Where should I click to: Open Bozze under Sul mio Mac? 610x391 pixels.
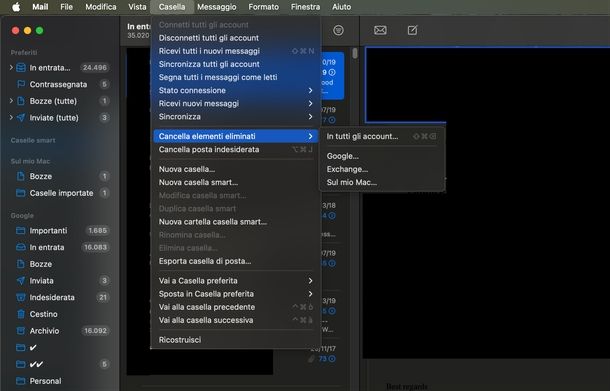click(x=59, y=177)
